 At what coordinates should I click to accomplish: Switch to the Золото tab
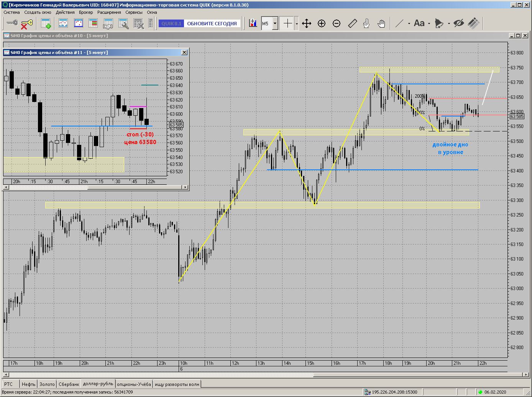(47, 384)
